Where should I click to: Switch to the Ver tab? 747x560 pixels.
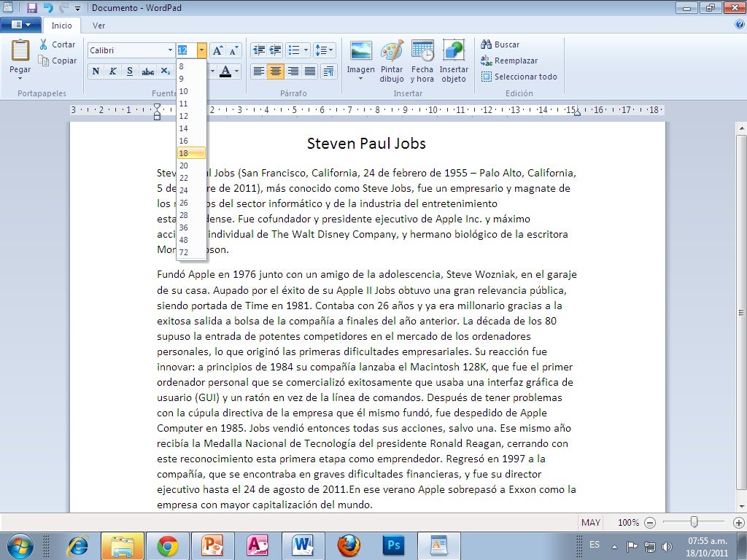click(98, 26)
